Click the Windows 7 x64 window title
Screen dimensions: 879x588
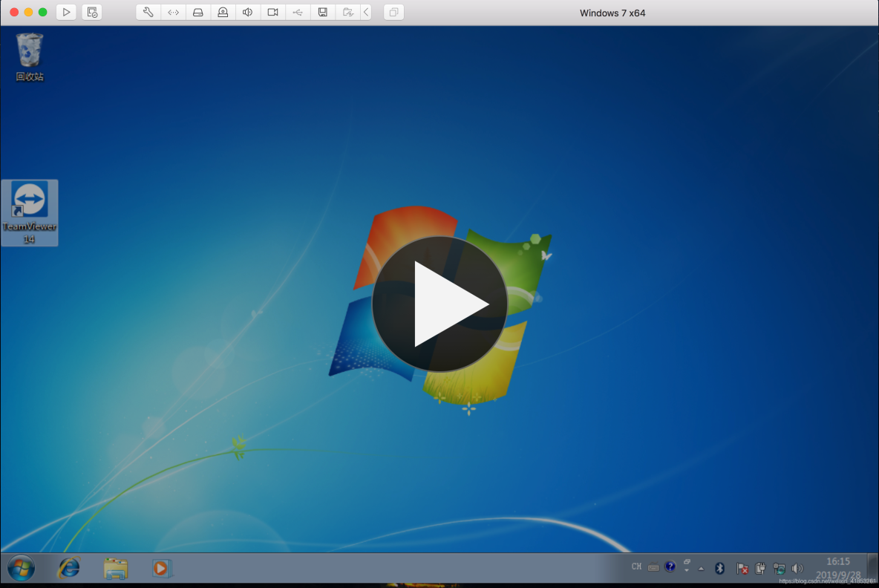(x=612, y=13)
